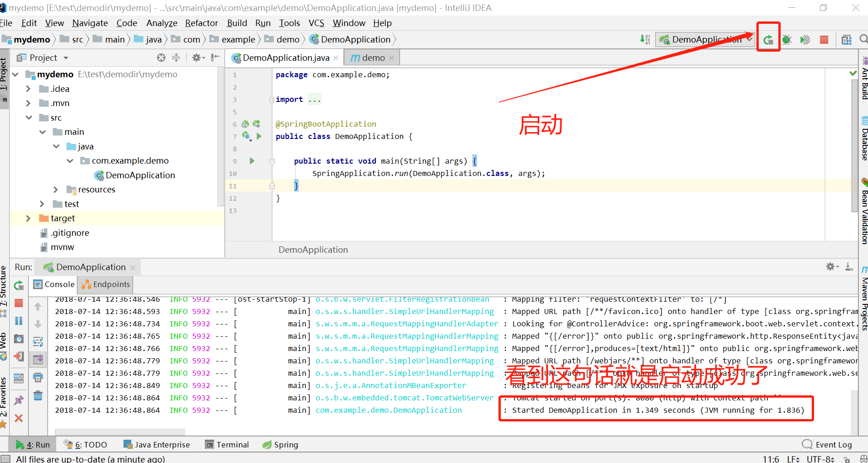Run DemoApplication with Coverage
868x463 pixels.
tap(805, 40)
